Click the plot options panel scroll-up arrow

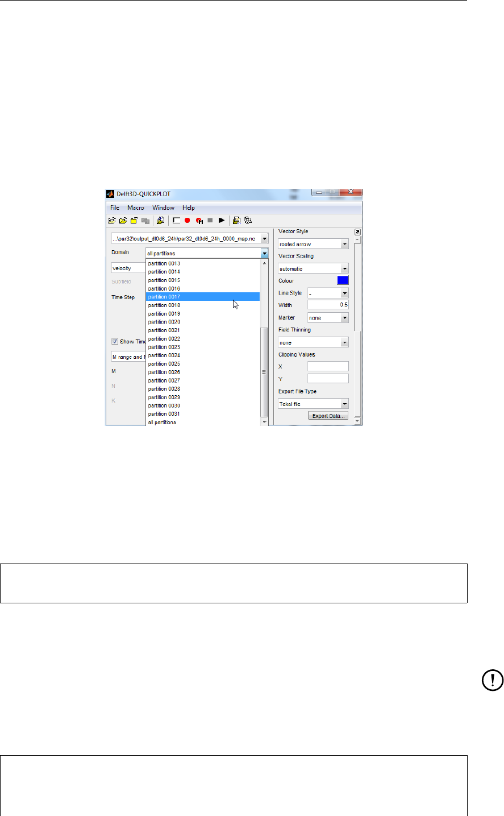coord(357,239)
